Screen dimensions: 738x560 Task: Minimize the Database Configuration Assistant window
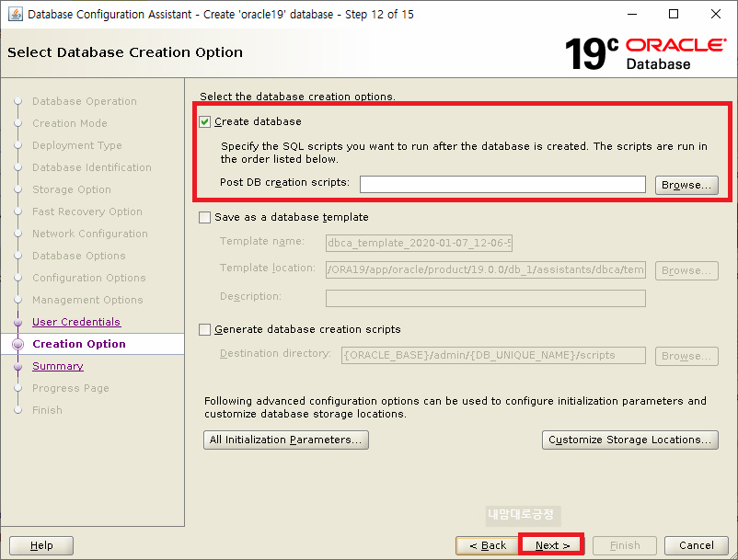pos(632,14)
